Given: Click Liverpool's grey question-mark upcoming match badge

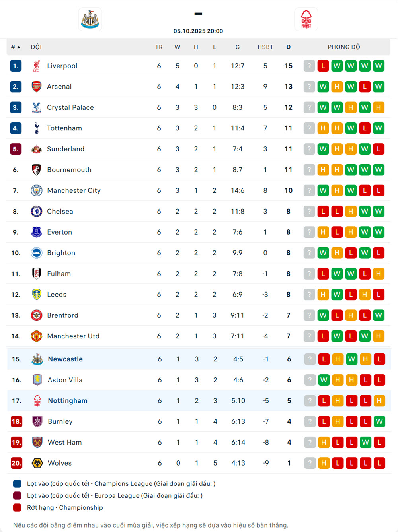Looking at the screenshot, I should coord(309,66).
